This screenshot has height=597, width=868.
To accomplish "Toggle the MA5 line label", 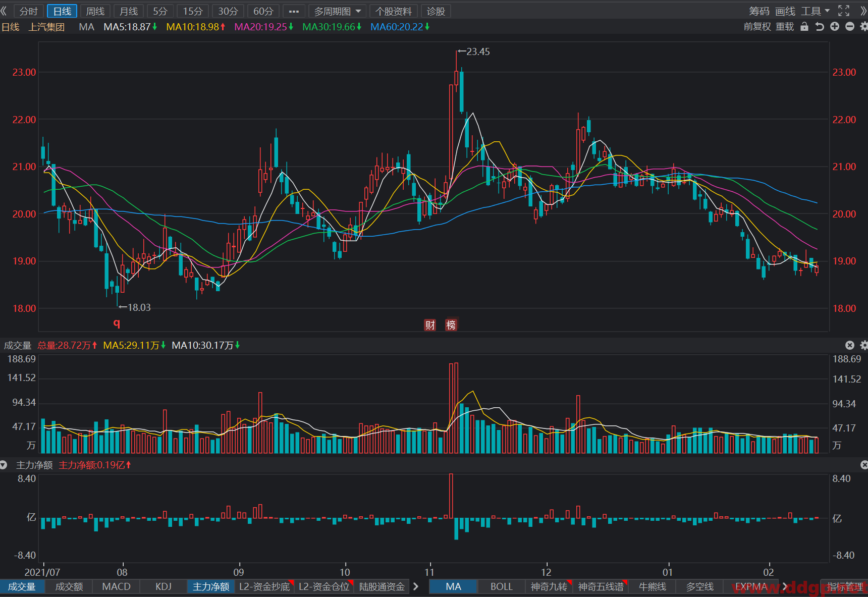I will [130, 27].
